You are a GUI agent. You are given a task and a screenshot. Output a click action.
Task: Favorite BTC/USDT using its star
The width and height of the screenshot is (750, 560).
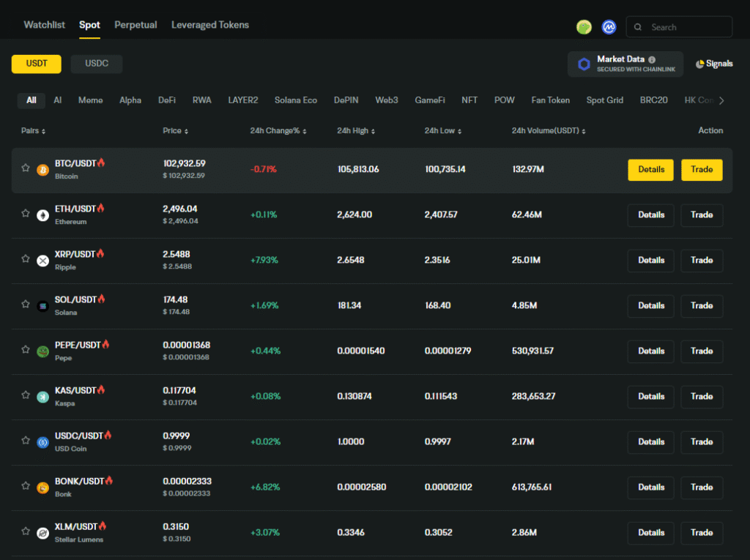(26, 169)
